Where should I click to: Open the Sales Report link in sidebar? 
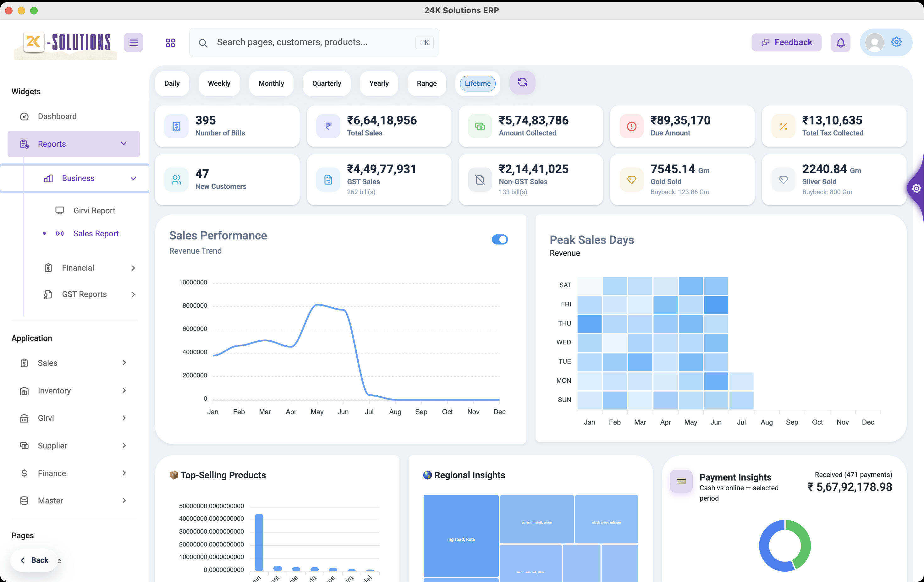click(x=96, y=233)
